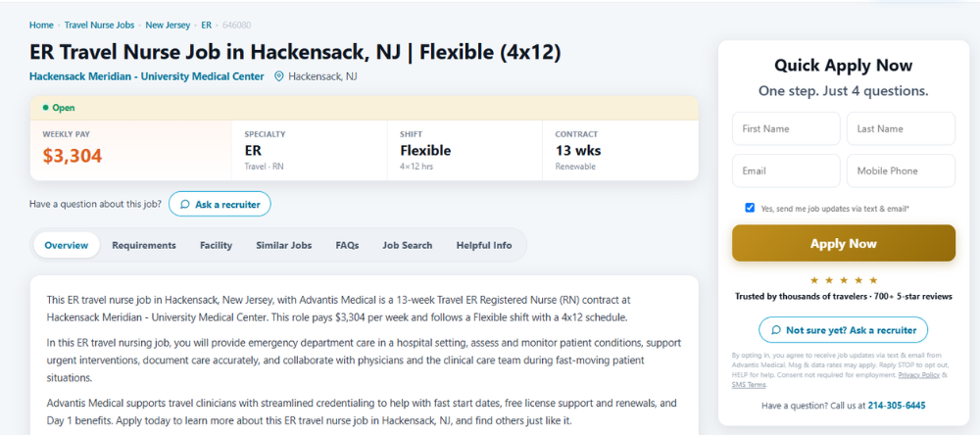Click the green Open status dot
This screenshot has width=980, height=435.
pos(46,108)
